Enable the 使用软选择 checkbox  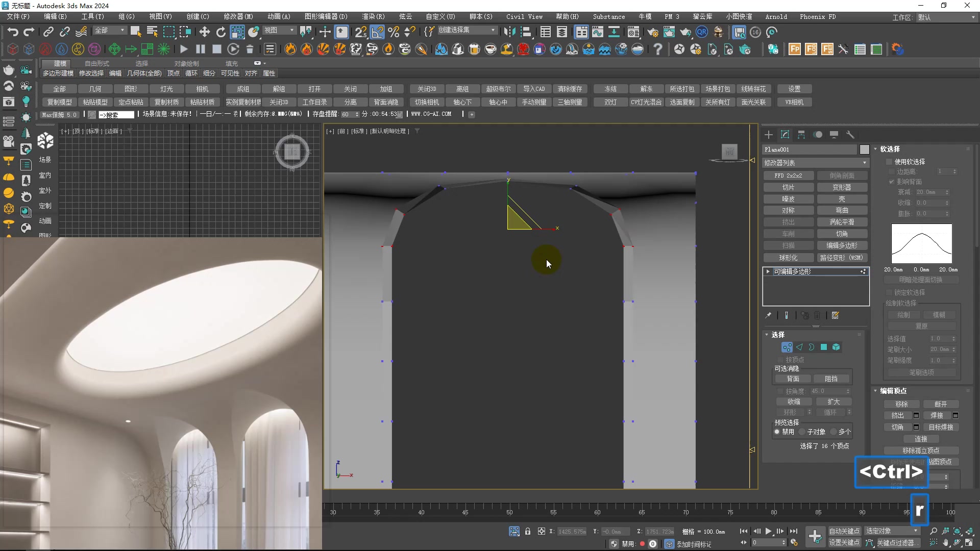(889, 162)
